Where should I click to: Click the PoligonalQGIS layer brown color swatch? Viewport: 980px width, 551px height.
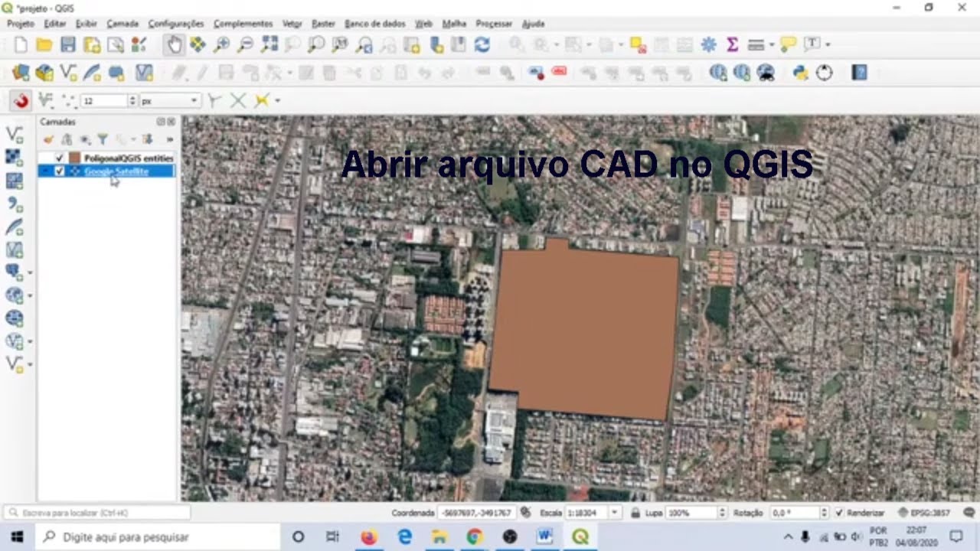click(74, 158)
